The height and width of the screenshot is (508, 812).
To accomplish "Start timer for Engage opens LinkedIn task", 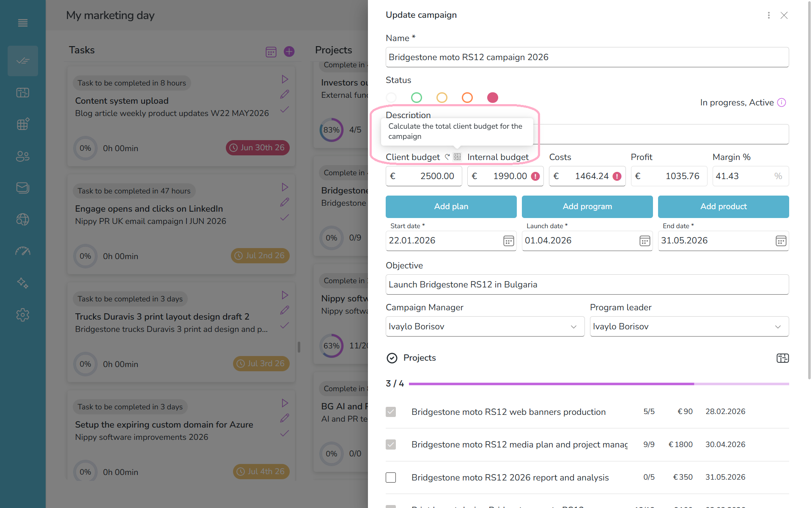I will pyautogui.click(x=285, y=187).
